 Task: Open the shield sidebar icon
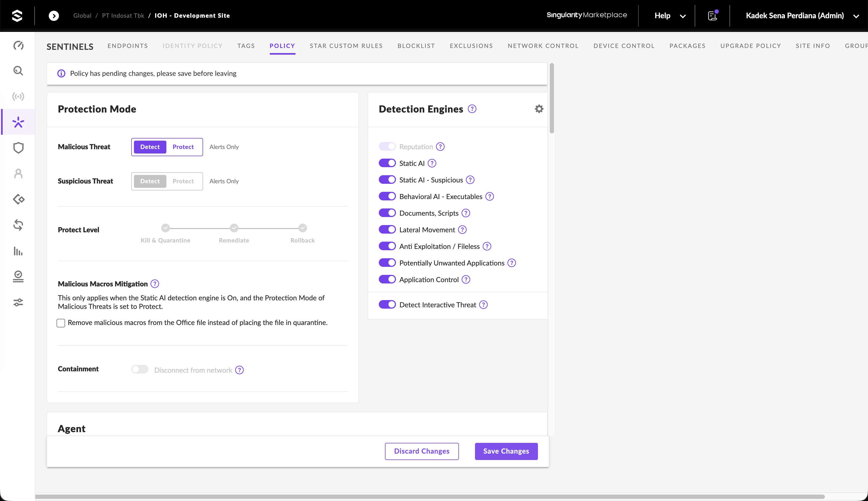point(18,148)
